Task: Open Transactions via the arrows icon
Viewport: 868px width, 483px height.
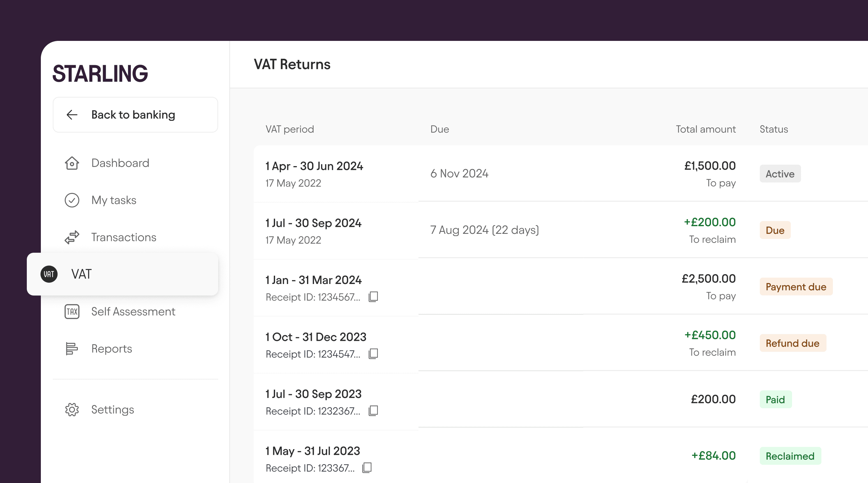Action: (71, 237)
